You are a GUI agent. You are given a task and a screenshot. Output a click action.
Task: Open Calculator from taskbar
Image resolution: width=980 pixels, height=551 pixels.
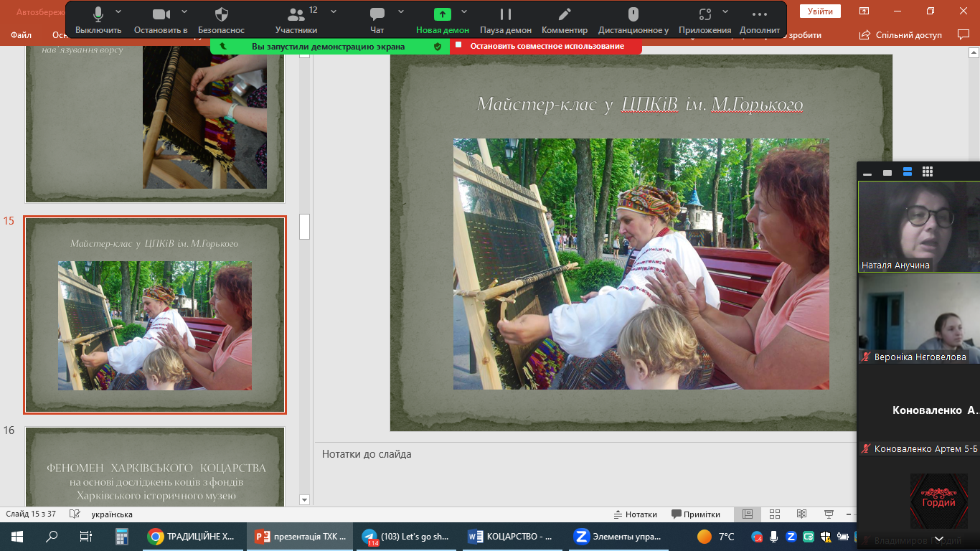(121, 536)
